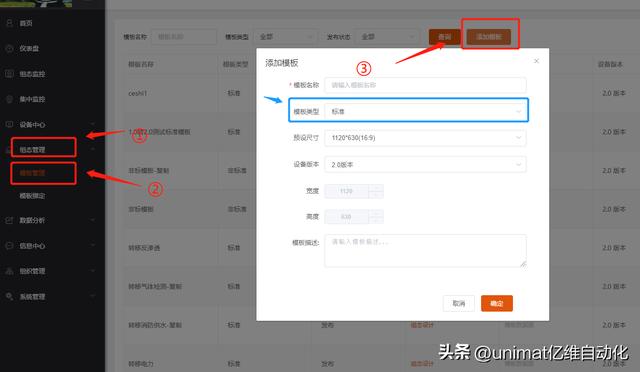The height and width of the screenshot is (372, 640).
Task: Expand the 信息中心 menu chevron
Action: (x=93, y=245)
